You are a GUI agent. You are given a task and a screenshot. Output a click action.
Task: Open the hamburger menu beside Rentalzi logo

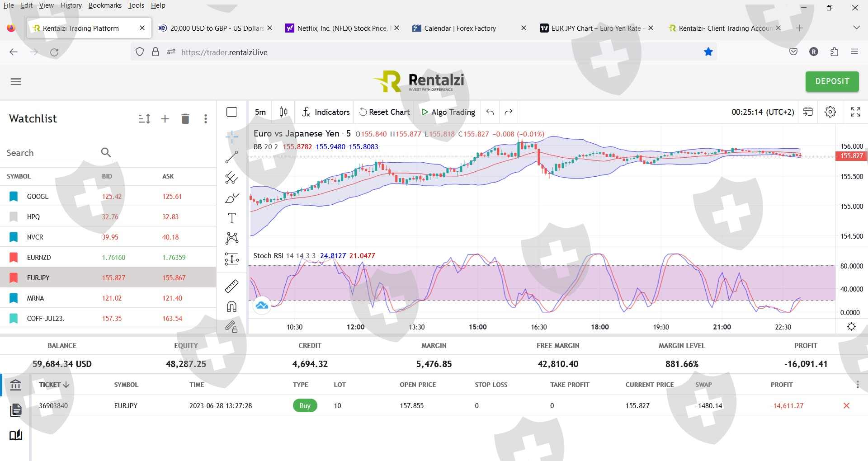pos(16,82)
